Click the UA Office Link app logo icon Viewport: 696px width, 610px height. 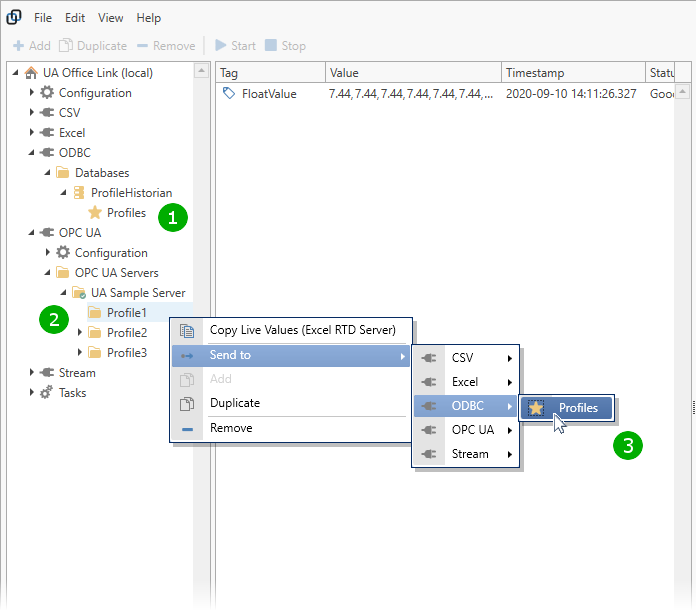click(14, 17)
